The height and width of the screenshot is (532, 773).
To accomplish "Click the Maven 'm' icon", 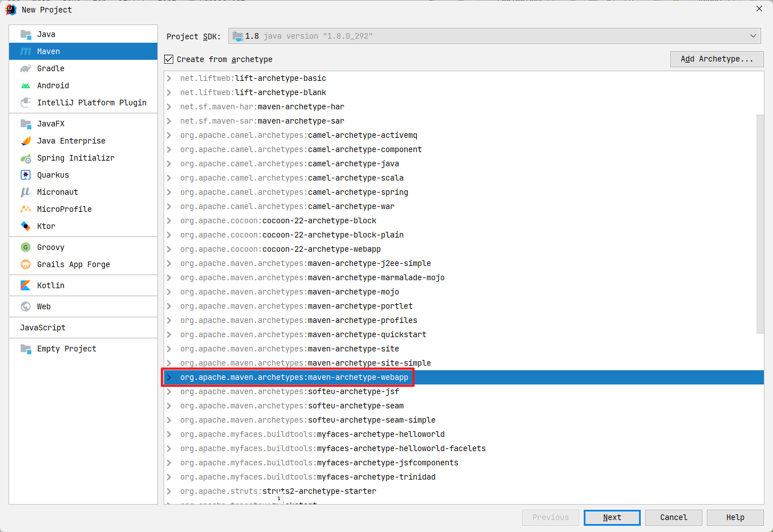I will [26, 51].
